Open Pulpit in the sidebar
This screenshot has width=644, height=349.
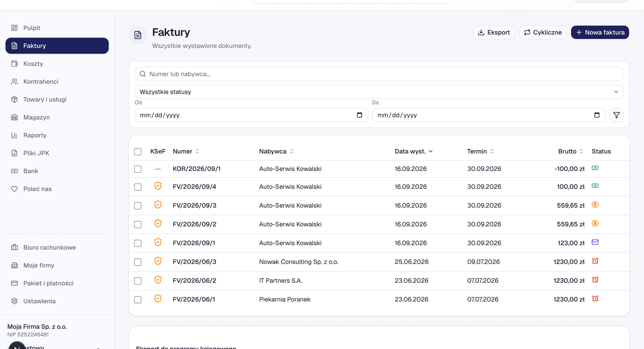(x=57, y=28)
